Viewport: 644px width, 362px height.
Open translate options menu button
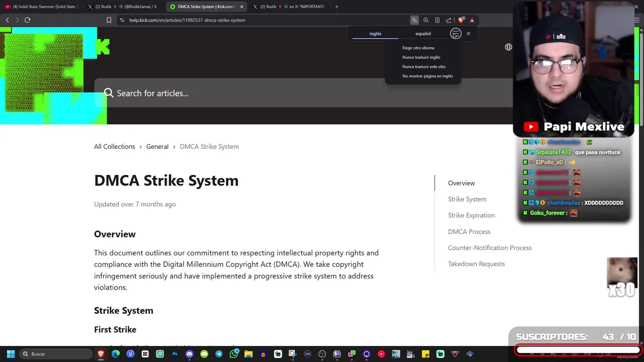pos(455,34)
